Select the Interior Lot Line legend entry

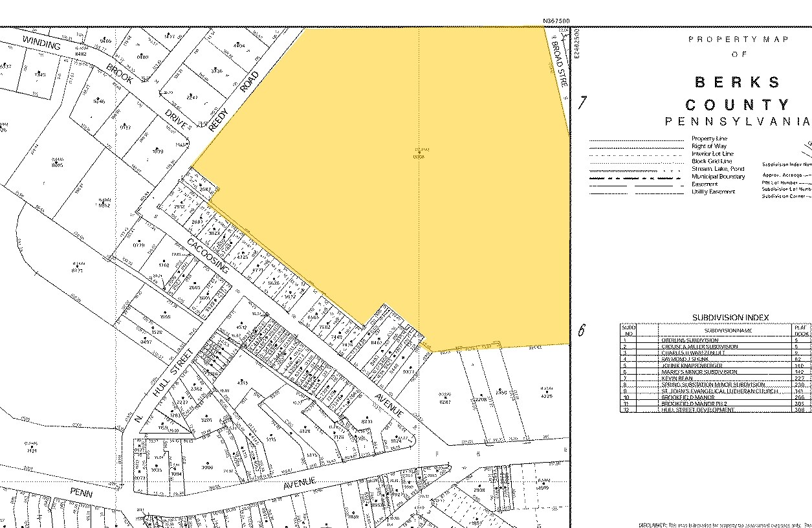tap(712, 154)
